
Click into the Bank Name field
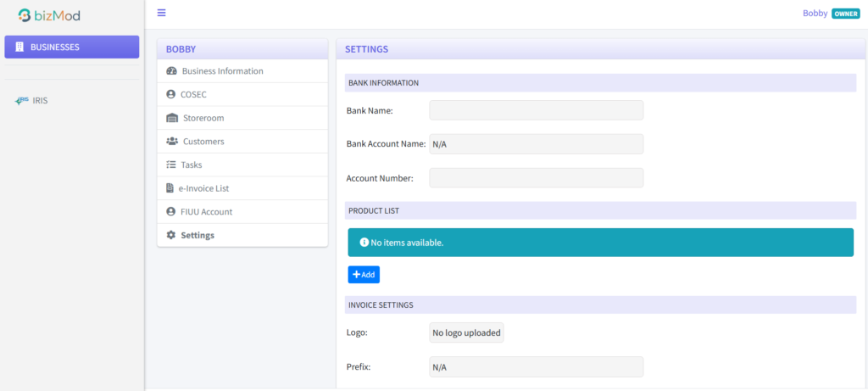click(536, 110)
